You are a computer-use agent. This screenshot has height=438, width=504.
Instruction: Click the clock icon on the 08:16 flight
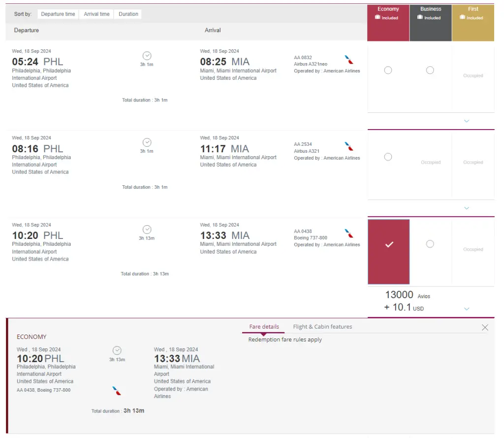[147, 142]
